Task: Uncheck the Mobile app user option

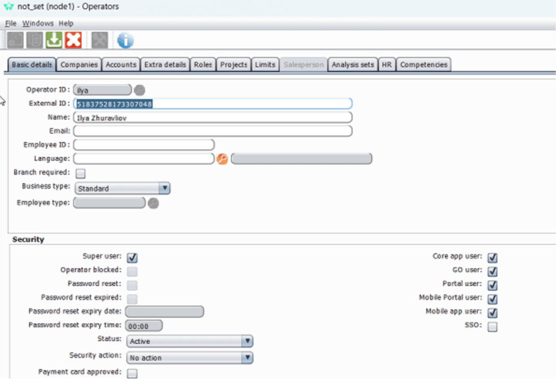Action: point(492,313)
